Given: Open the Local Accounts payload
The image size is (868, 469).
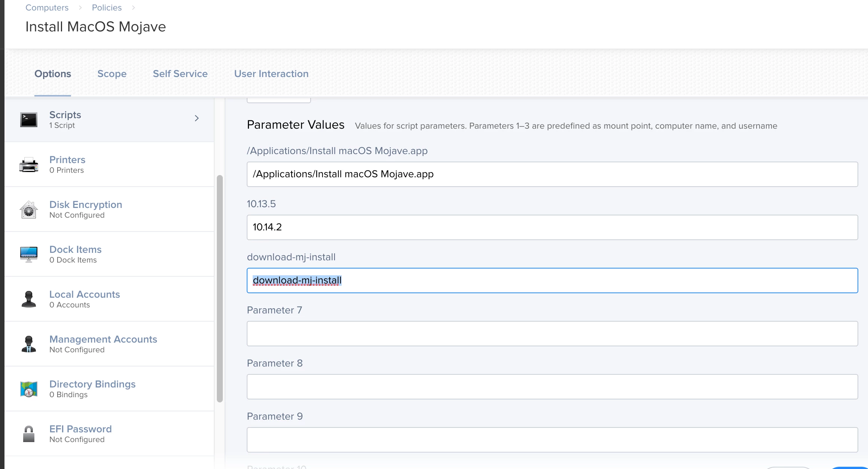Looking at the screenshot, I should [110, 299].
